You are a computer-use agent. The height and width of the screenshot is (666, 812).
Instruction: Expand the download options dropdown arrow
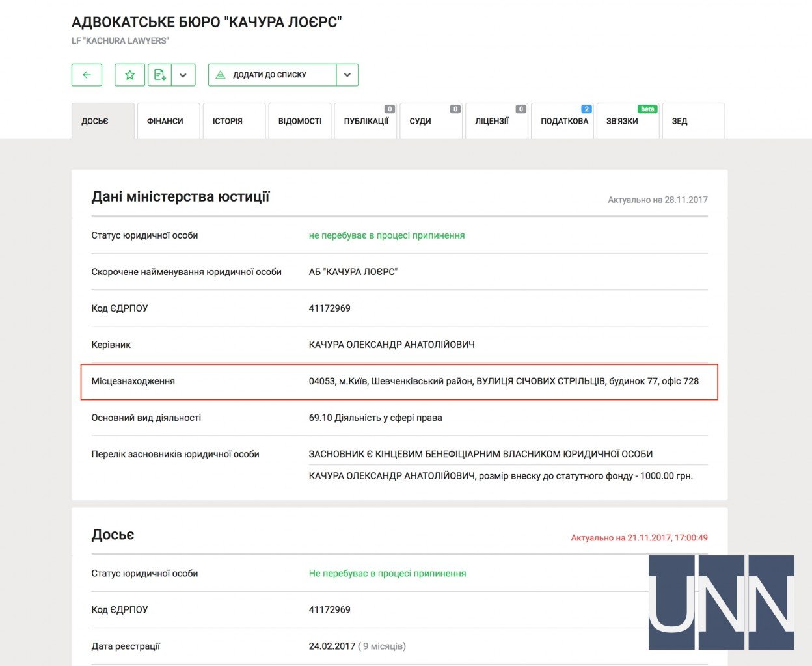(183, 75)
